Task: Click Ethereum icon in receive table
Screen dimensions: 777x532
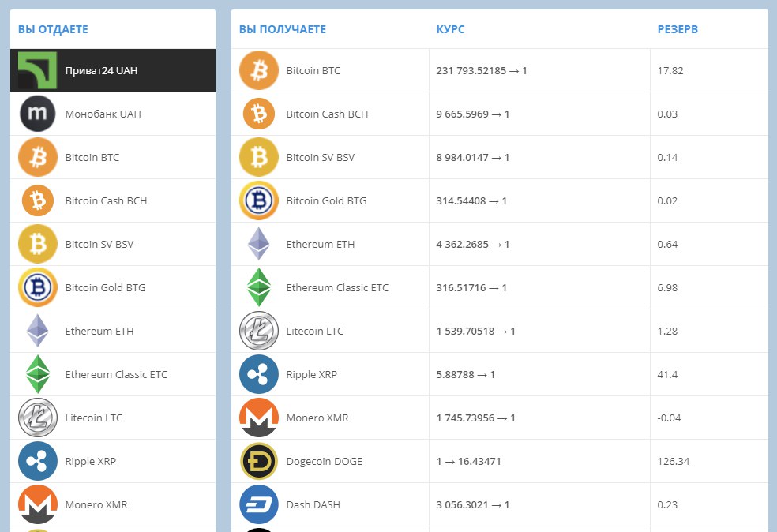Action: pyautogui.click(x=259, y=244)
